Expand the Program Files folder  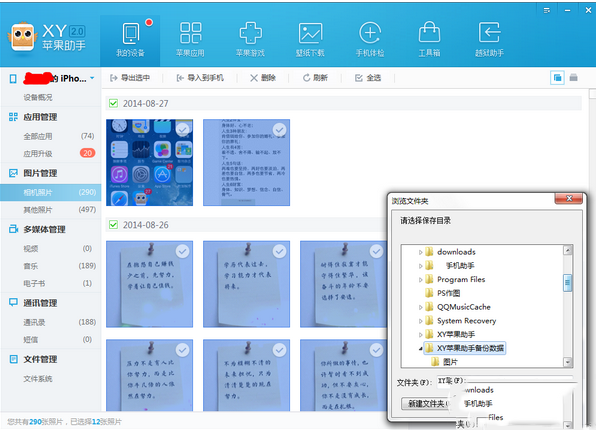tap(420, 280)
